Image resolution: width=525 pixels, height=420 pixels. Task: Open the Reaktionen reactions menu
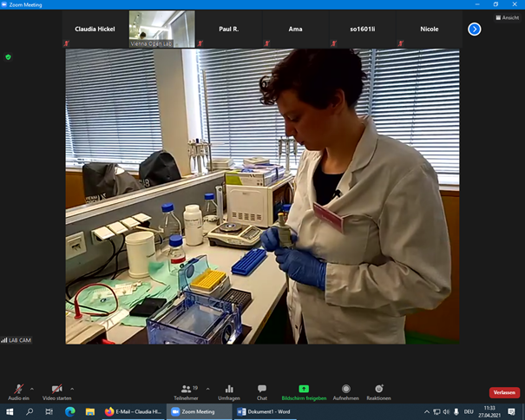[378, 391]
